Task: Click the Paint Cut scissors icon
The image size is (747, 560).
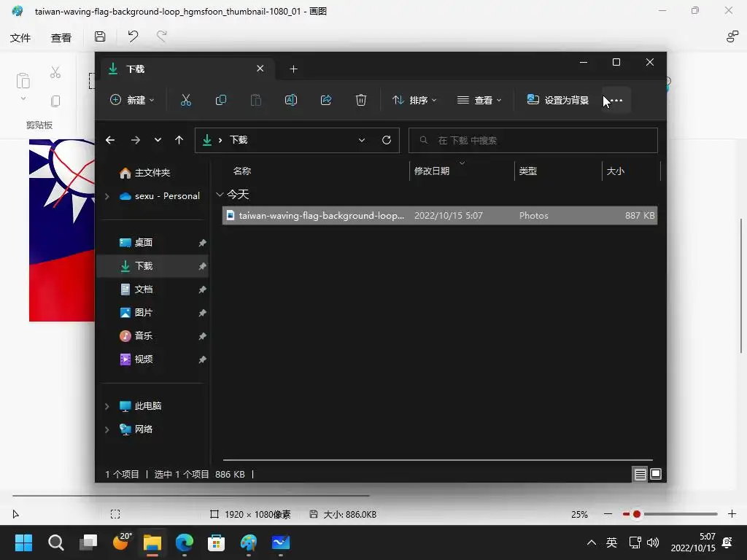Action: click(55, 72)
